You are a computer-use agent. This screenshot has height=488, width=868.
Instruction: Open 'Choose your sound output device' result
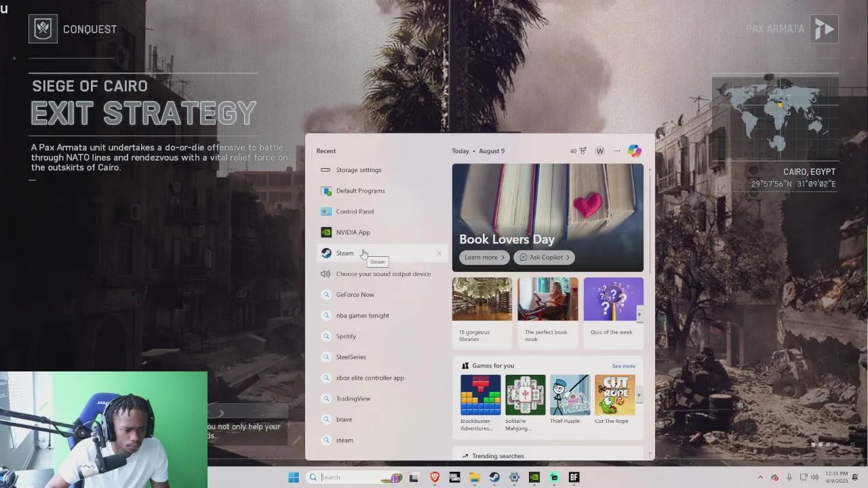click(381, 274)
